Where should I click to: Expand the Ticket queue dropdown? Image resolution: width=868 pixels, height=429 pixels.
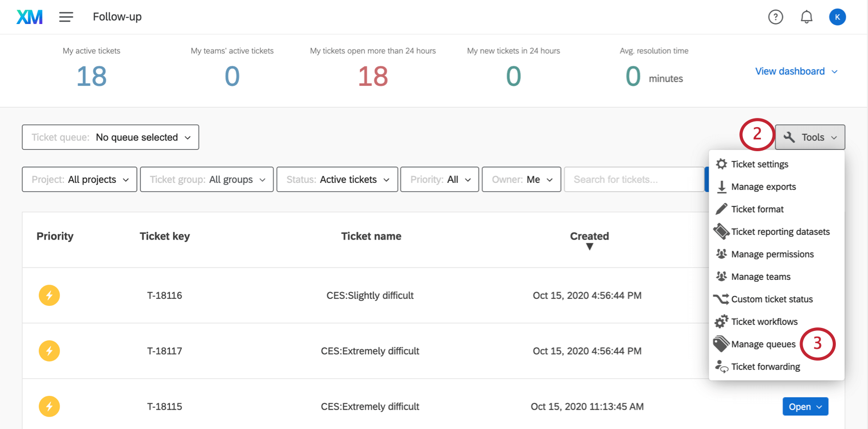click(x=110, y=137)
